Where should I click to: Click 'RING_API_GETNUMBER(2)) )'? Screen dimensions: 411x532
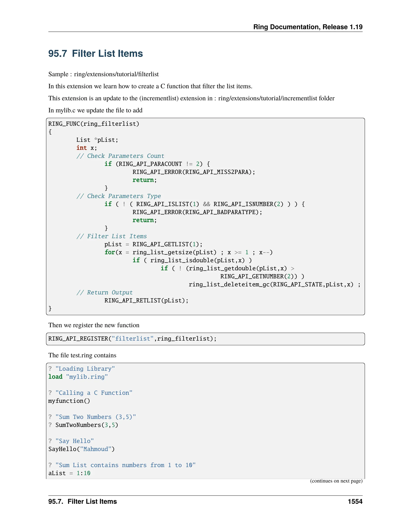pyautogui.click(x=262, y=276)
